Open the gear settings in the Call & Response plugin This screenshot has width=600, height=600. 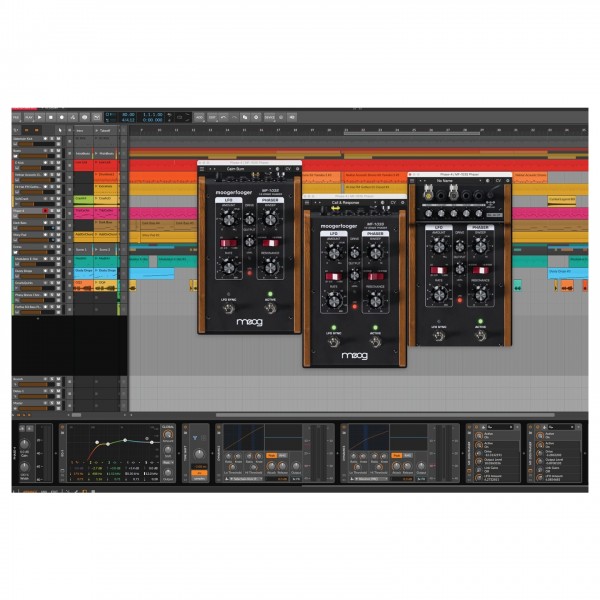click(403, 202)
